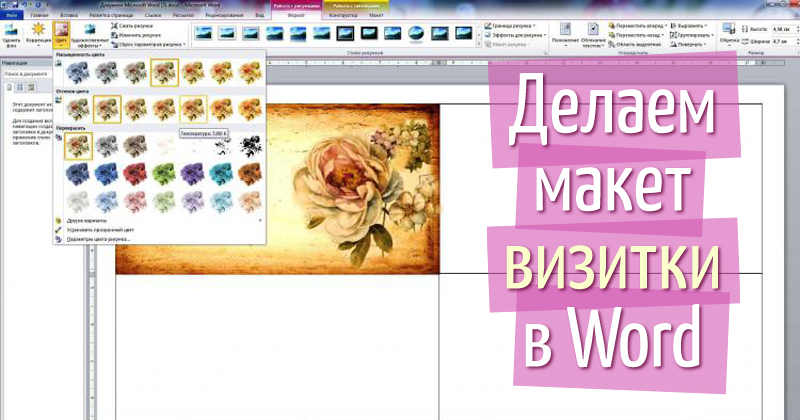Open the Файл (File) tab

point(10,17)
